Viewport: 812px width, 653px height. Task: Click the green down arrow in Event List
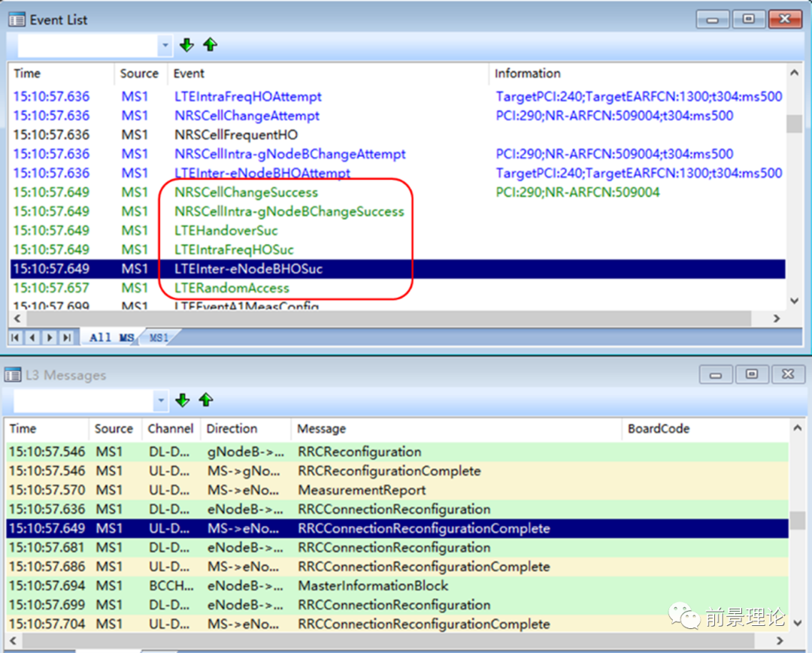[186, 45]
